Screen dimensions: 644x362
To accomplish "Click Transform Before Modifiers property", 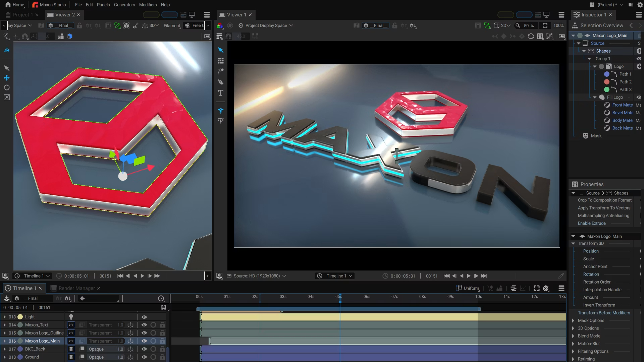I will (x=604, y=313).
